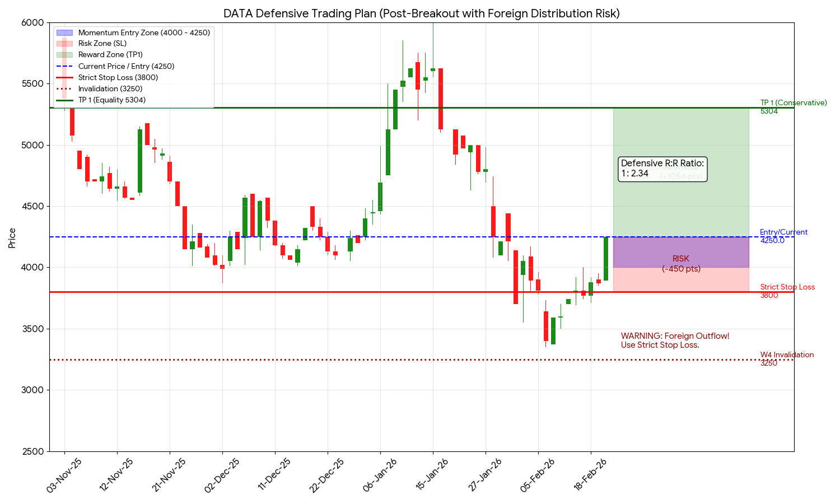Select the TP 1 (Equality 5304) legend entry

[111, 100]
